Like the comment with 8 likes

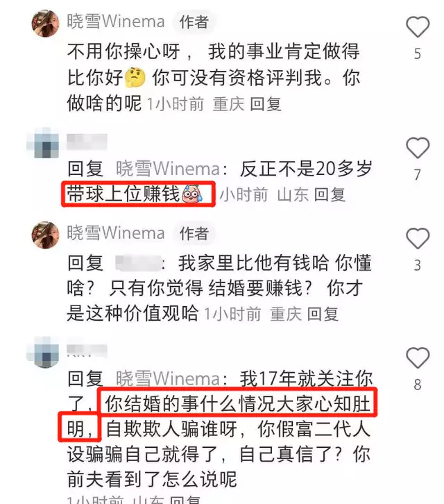point(418,358)
